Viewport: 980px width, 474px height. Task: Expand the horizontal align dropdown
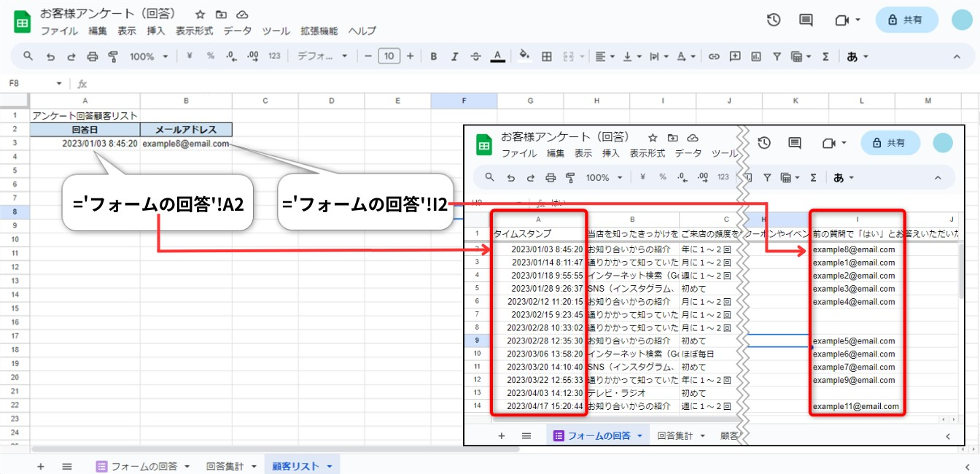click(x=604, y=56)
